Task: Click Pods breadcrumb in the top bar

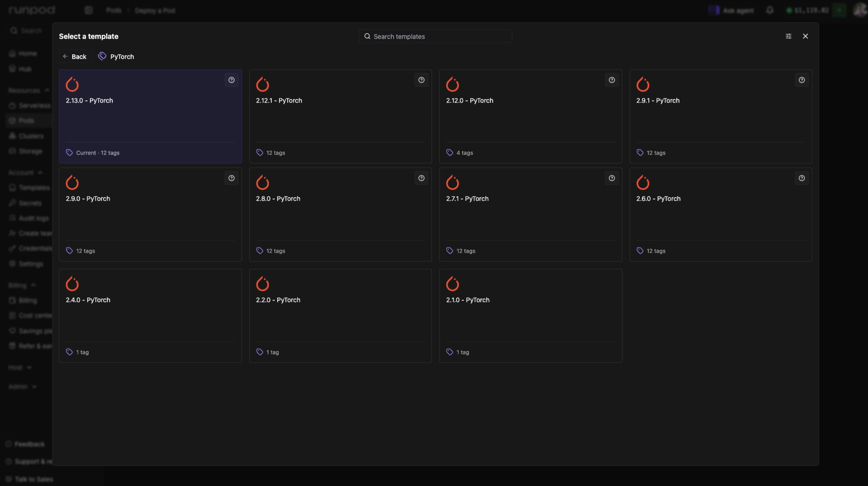Action: click(x=114, y=10)
